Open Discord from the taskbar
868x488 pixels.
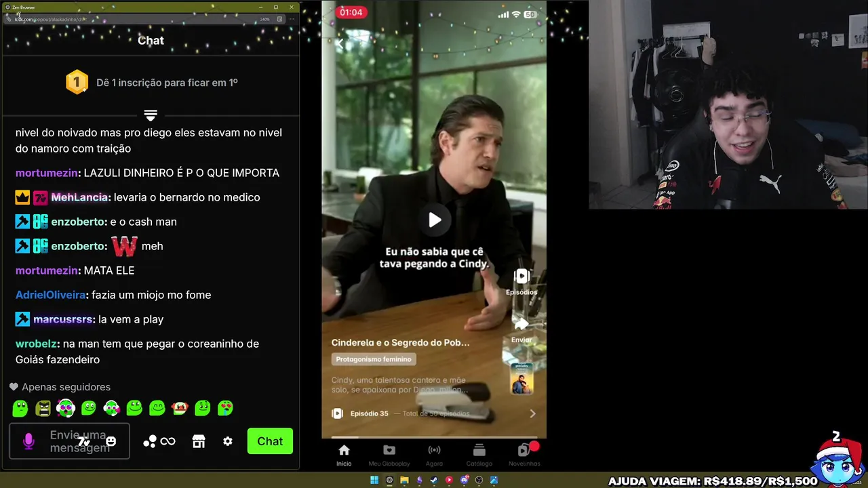point(465,480)
